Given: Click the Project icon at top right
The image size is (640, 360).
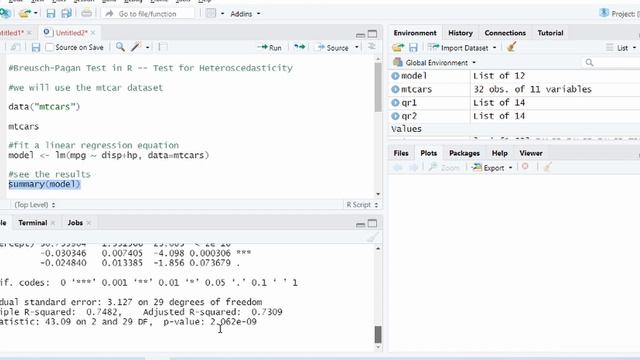Looking at the screenshot, I should tap(604, 13).
